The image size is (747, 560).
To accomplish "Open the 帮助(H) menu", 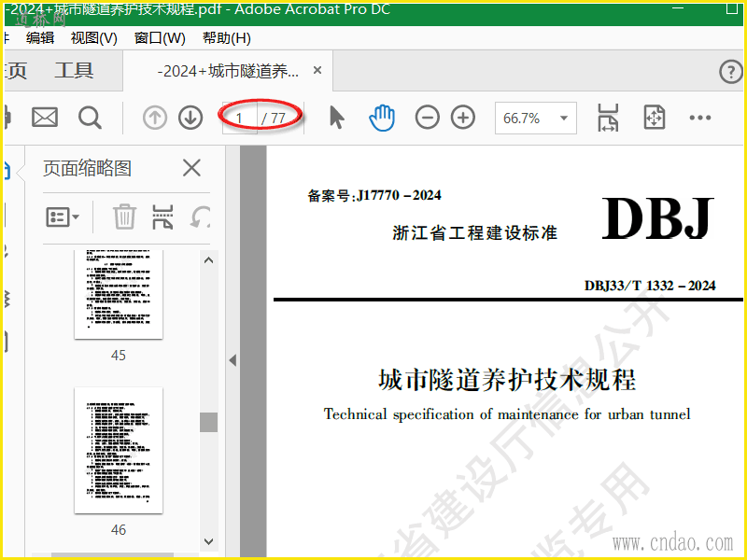I will 227,38.
